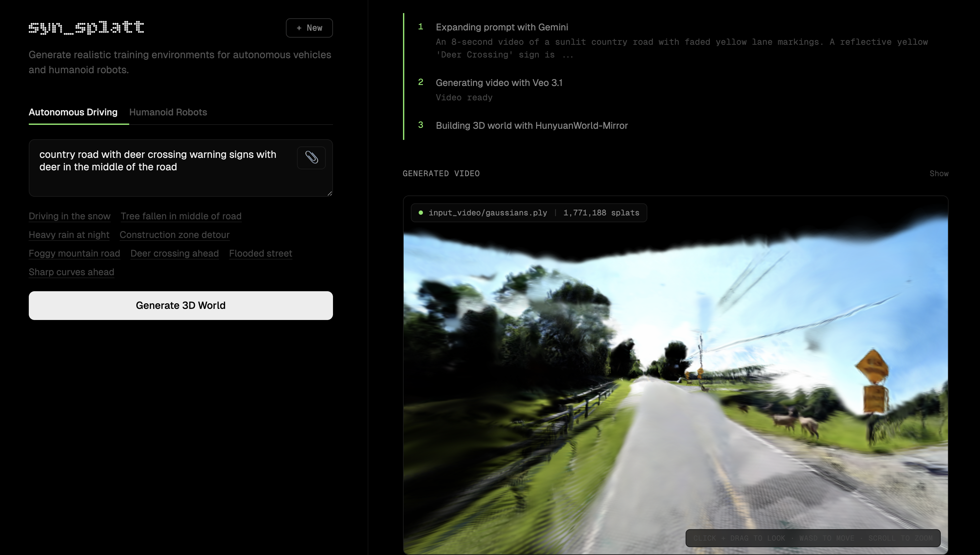Switch to Humanoid Robots tab
The width and height of the screenshot is (980, 555).
tap(168, 112)
